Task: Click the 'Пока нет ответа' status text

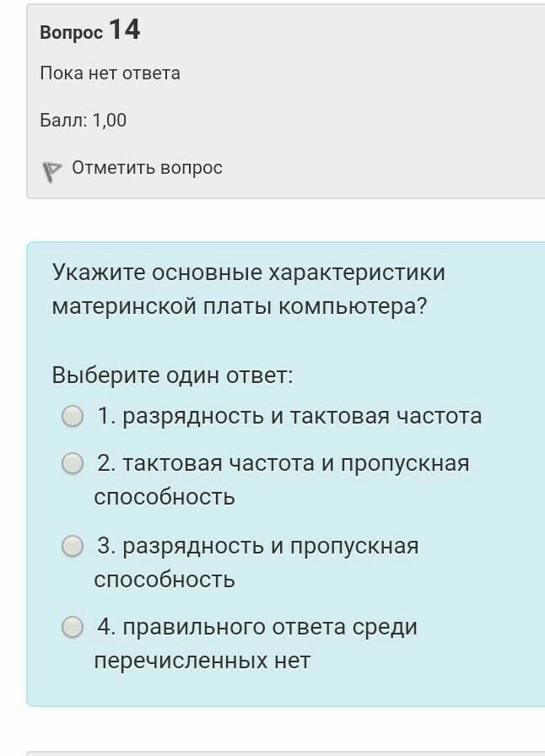Action: 110,73
